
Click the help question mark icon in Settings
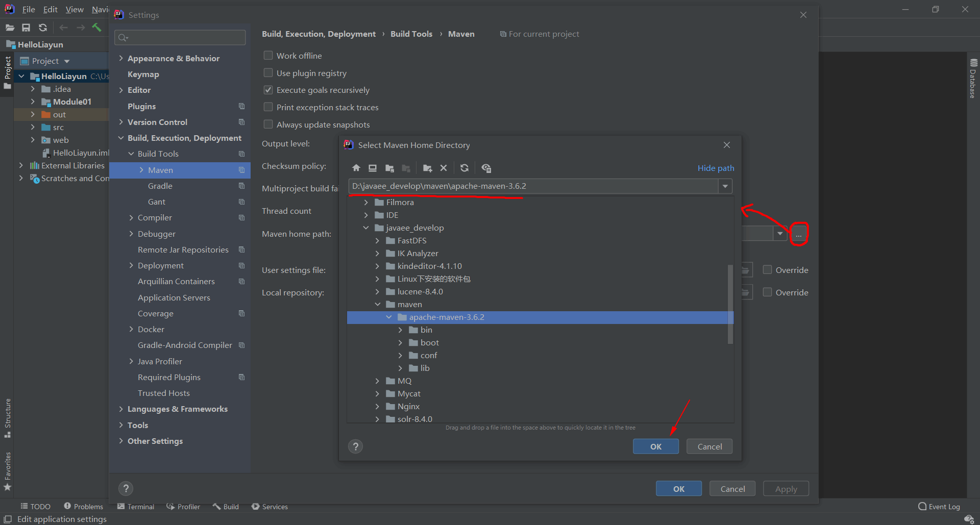(x=126, y=488)
